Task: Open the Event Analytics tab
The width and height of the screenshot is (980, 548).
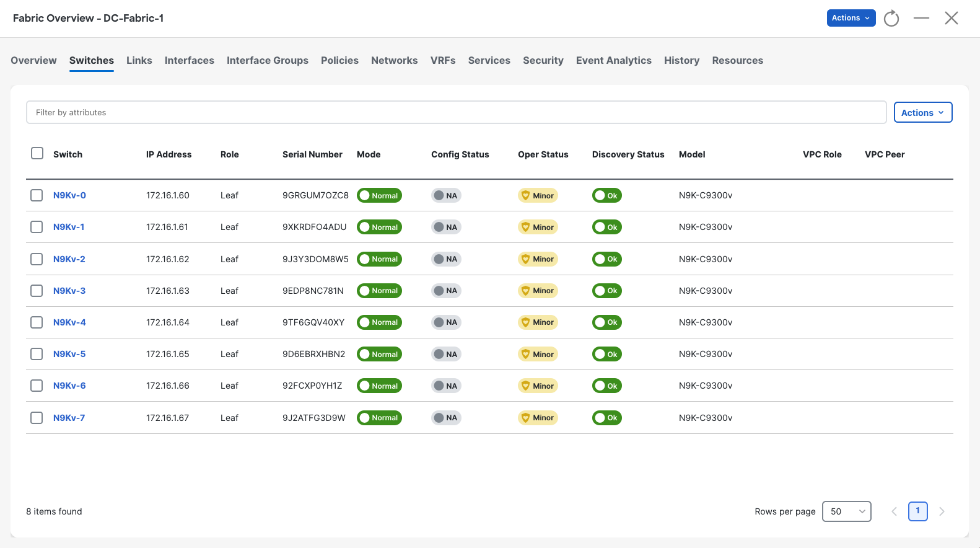Action: [614, 60]
